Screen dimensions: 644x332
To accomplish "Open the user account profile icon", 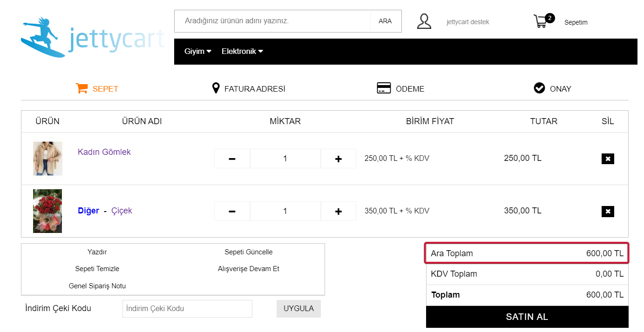I will [x=424, y=21].
